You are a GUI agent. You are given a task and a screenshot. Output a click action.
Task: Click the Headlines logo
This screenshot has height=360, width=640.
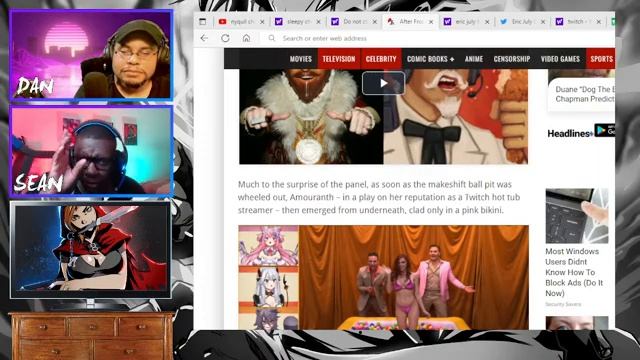click(x=569, y=133)
